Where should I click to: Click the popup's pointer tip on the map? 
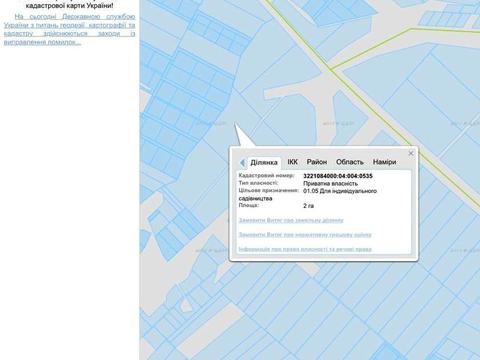pyautogui.click(x=235, y=124)
